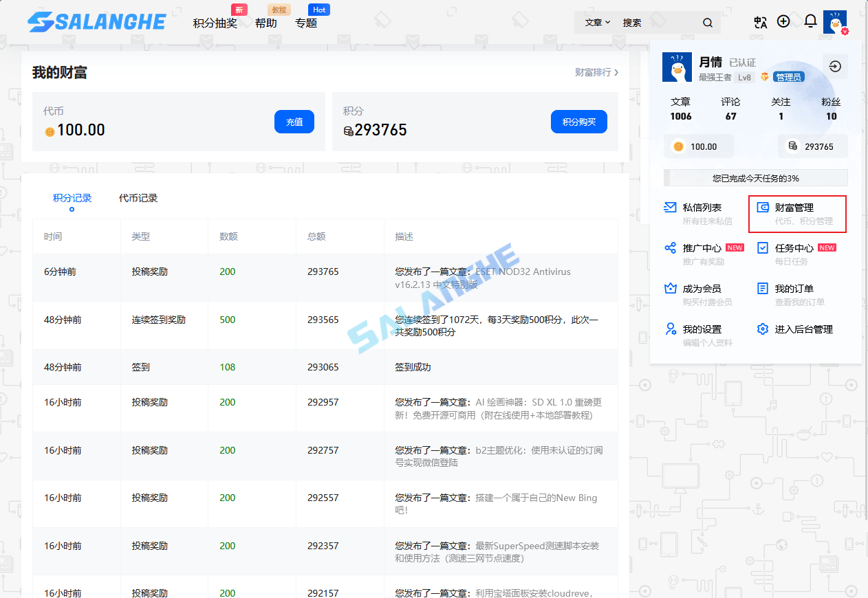Click the search magnifier icon

[x=708, y=22]
